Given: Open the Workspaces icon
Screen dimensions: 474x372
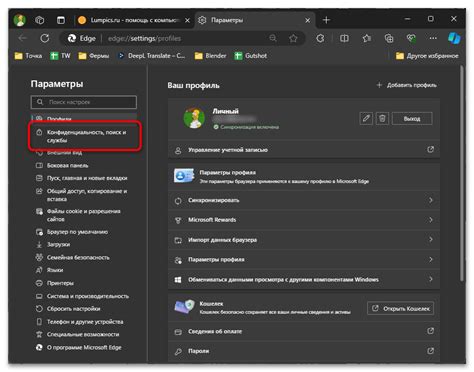Looking at the screenshot, I should point(40,20).
